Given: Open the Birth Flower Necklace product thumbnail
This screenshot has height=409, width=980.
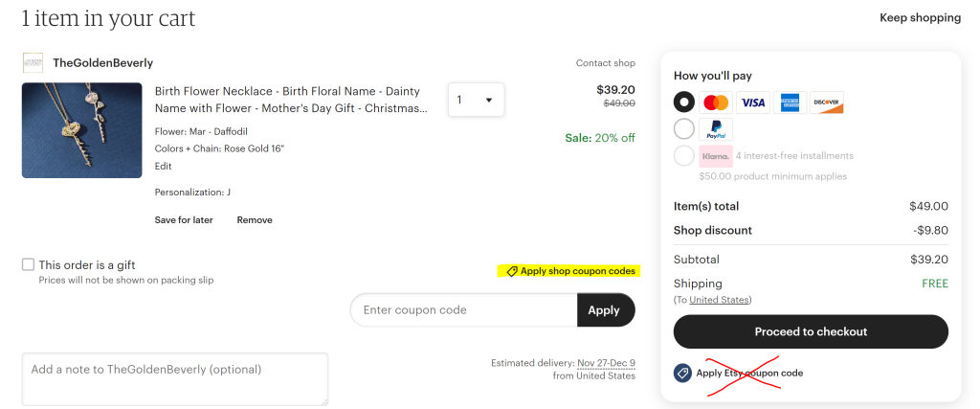Looking at the screenshot, I should tap(81, 130).
